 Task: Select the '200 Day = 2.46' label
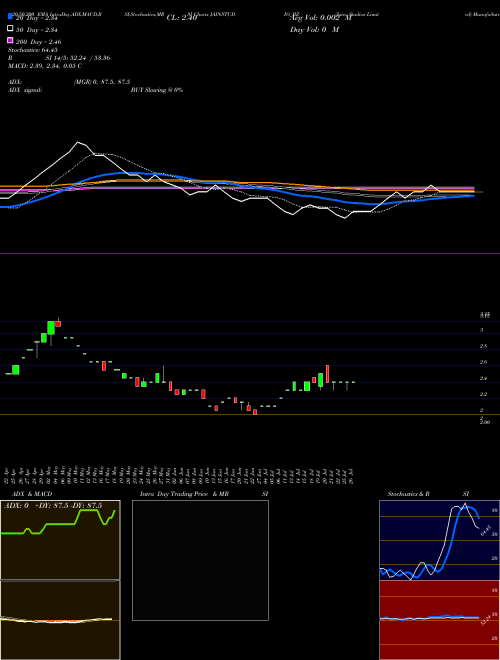(38, 42)
